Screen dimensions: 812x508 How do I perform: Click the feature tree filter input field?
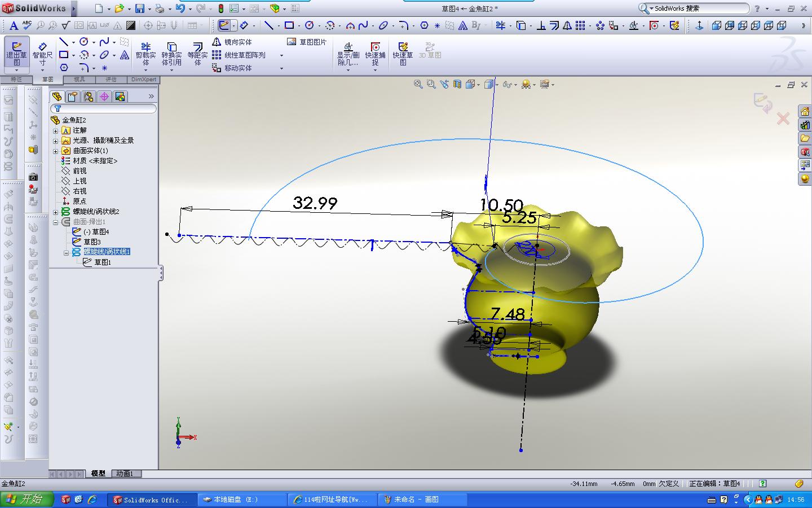[104, 108]
